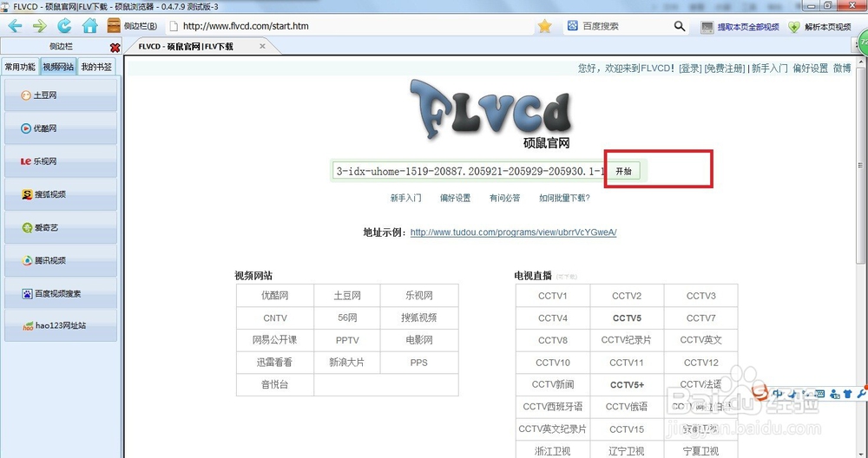This screenshot has width=868, height=458.
Task: Click the 免费注册 link
Action: click(x=724, y=69)
